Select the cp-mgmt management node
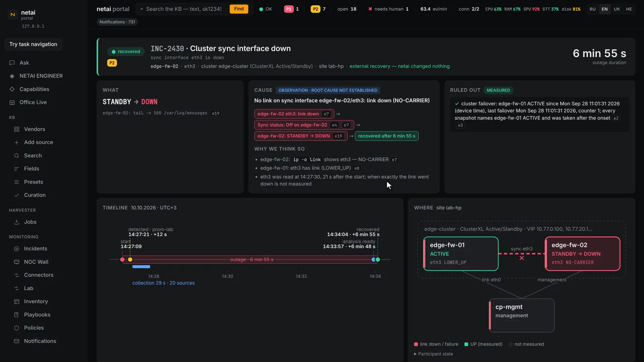The height and width of the screenshot is (362, 644). [522, 315]
